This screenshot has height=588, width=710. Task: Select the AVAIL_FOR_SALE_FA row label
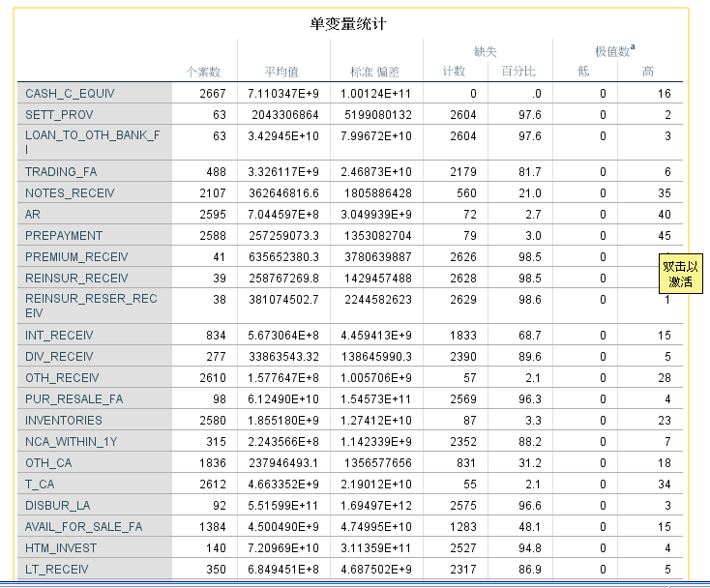[x=84, y=526]
